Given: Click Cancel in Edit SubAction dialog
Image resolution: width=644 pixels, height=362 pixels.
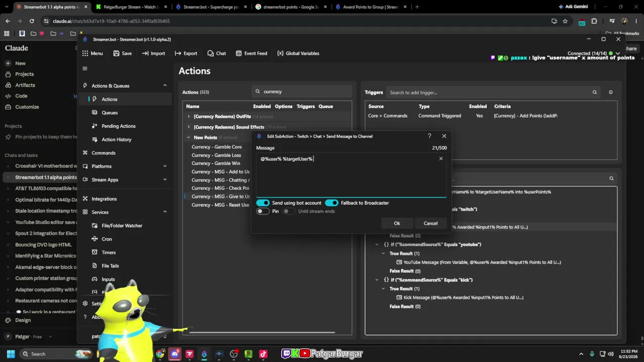Looking at the screenshot, I should (431, 223).
